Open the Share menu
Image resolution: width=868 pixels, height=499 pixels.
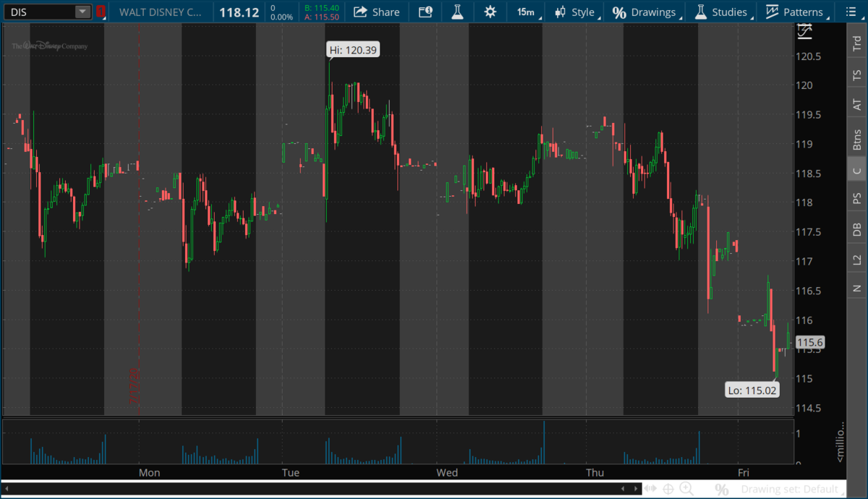point(376,12)
